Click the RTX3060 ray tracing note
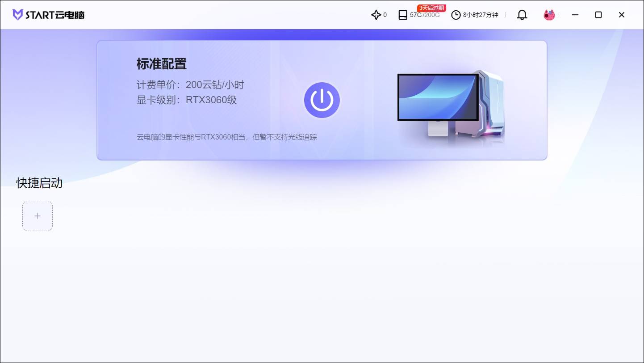 [227, 137]
